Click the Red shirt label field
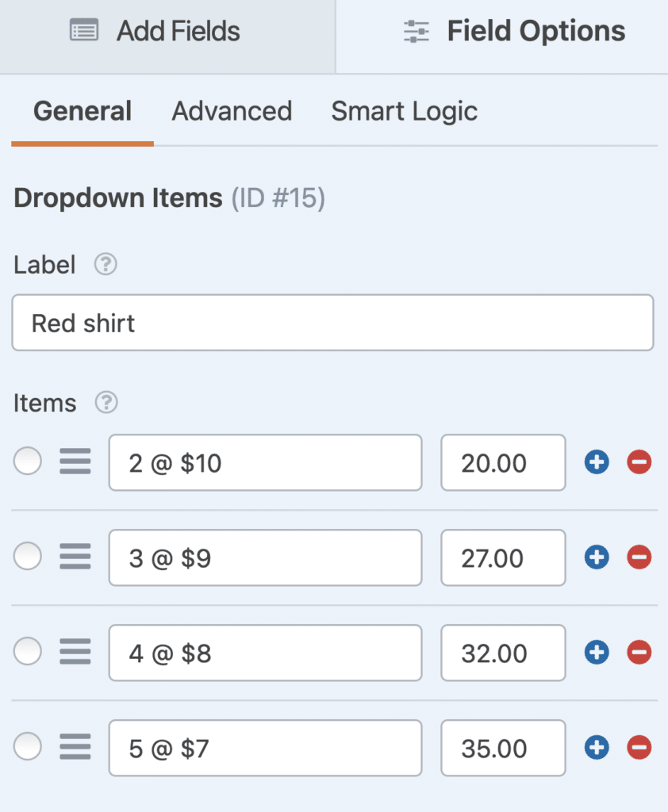The image size is (668, 812). click(x=333, y=323)
